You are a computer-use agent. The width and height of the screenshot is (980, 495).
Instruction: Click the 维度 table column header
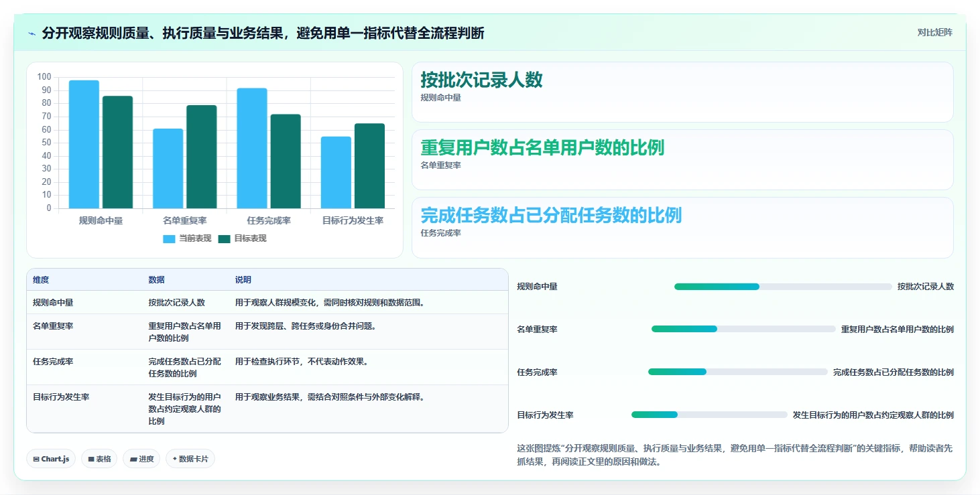point(41,280)
